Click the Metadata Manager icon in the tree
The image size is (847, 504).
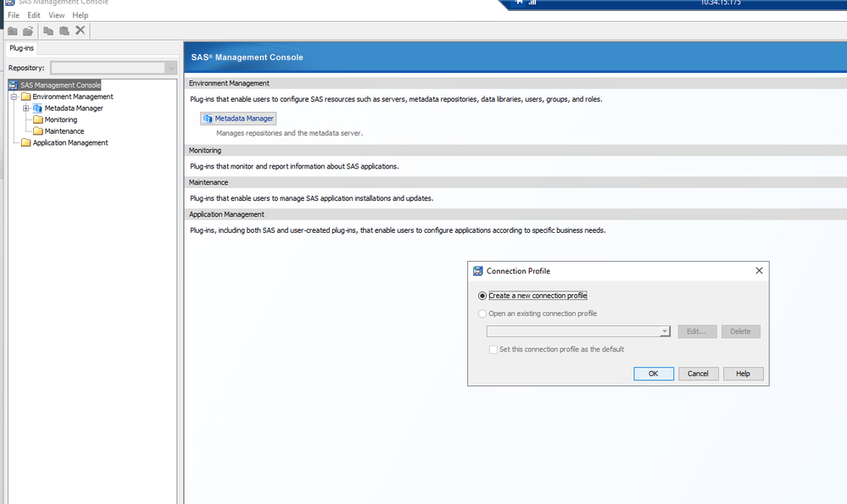pyautogui.click(x=38, y=108)
